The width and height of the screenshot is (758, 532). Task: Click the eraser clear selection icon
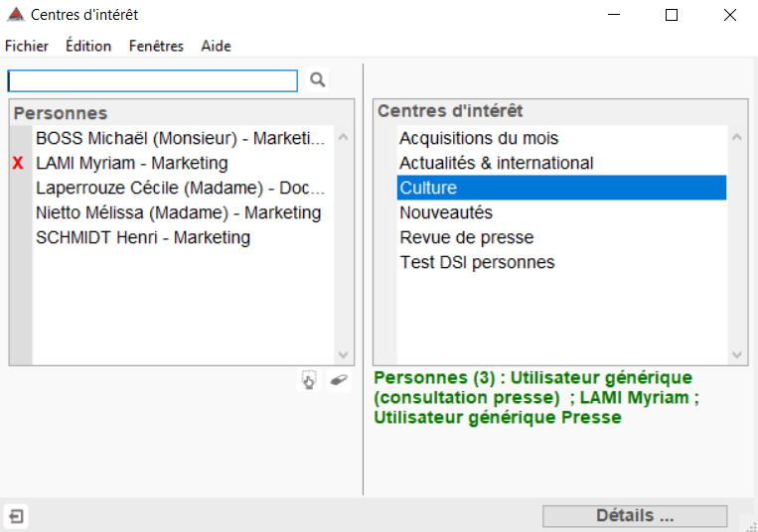339,380
